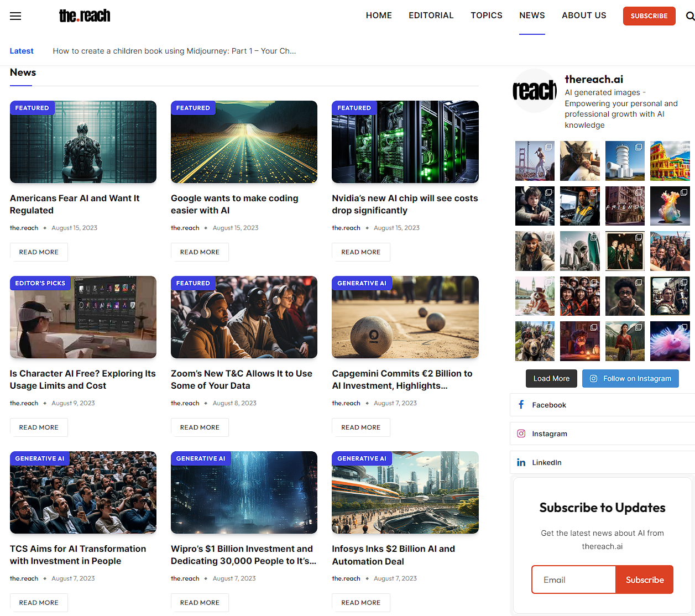This screenshot has width=695, height=616.
Task: Open Capgemini metal balls thumbnail
Action: pos(405,317)
